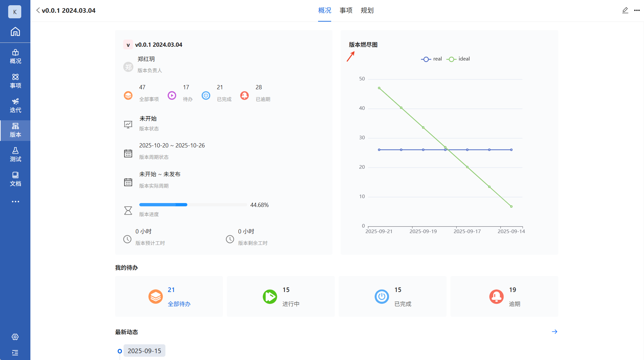
Task: Switch to the 规划 tab
Action: click(367, 10)
